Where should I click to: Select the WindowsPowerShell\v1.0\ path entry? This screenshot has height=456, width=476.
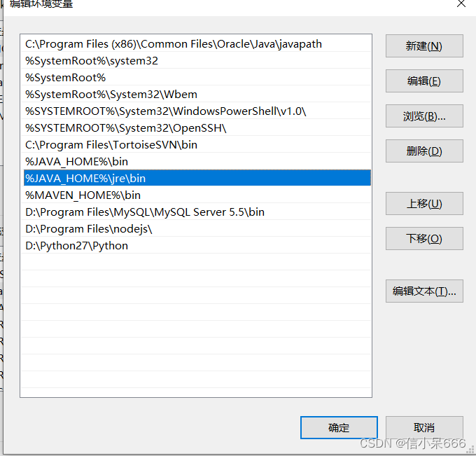[197, 111]
